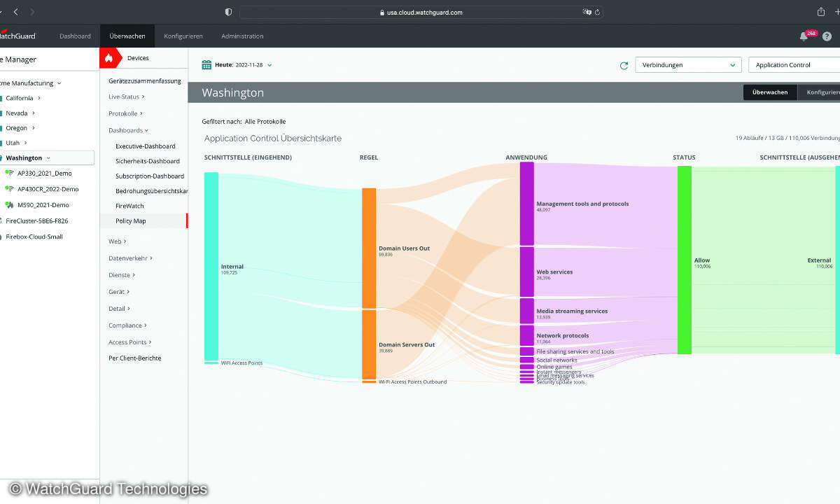Open the Konfigurieren top navigation tab
Viewport: 840px width, 504px height.
click(183, 36)
